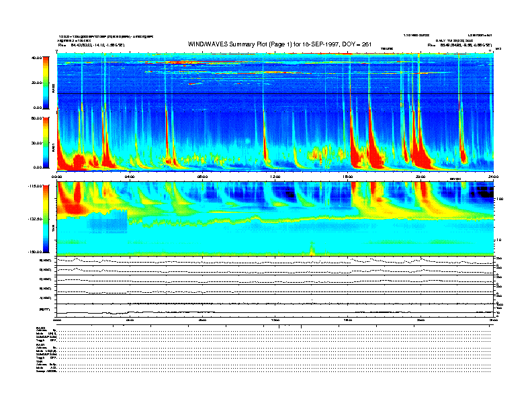The width and height of the screenshot is (532, 411).
Task: Click the 30.00 label on RAD1 color scale
Action: tap(36, 143)
